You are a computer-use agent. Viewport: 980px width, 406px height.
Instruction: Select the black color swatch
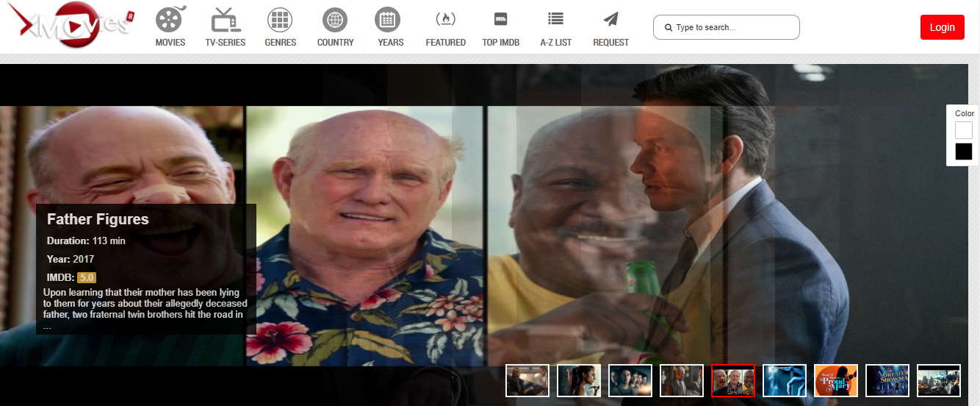(x=964, y=152)
